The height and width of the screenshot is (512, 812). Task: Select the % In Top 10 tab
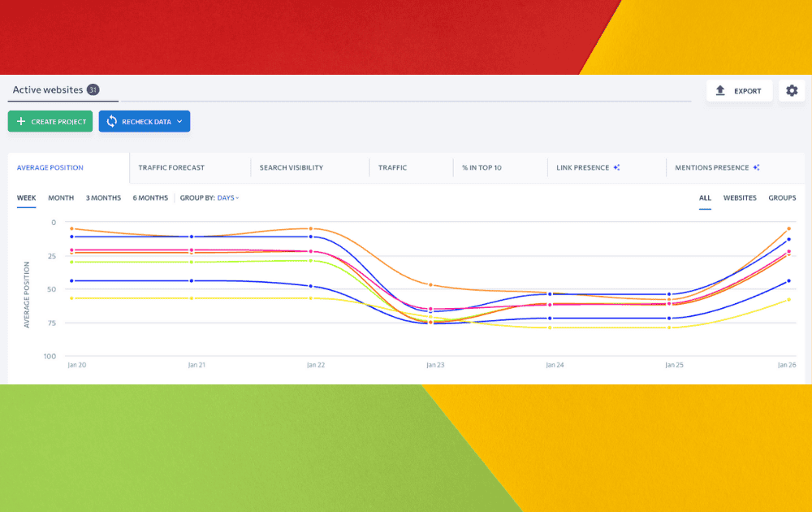point(482,168)
